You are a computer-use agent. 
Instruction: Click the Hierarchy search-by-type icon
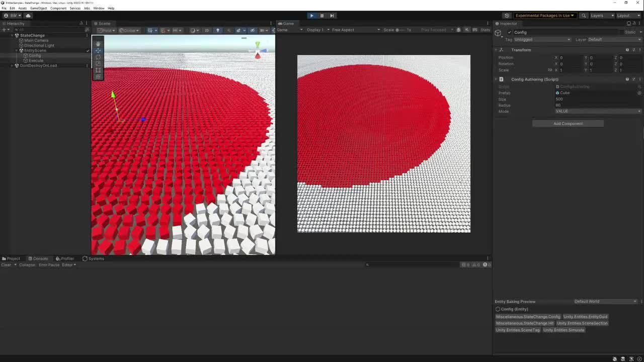point(87,30)
